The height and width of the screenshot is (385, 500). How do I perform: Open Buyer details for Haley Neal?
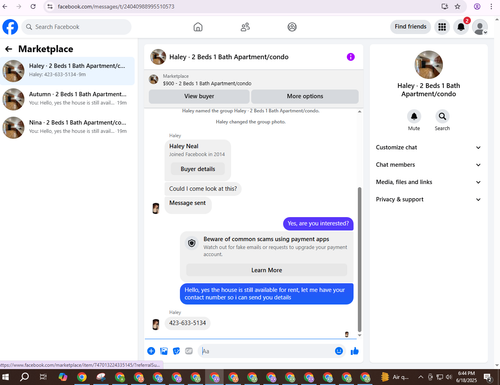(198, 169)
